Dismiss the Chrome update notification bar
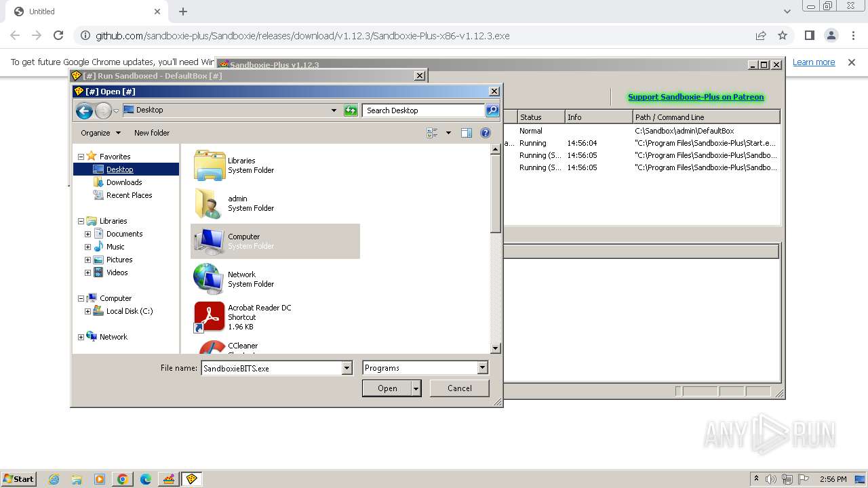The image size is (868, 488). click(x=852, y=62)
